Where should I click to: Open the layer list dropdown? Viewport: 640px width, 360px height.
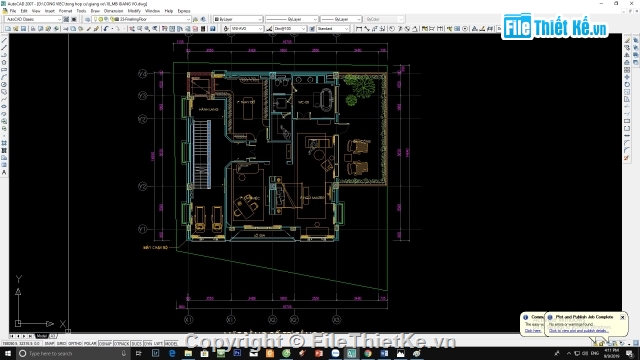141,19
